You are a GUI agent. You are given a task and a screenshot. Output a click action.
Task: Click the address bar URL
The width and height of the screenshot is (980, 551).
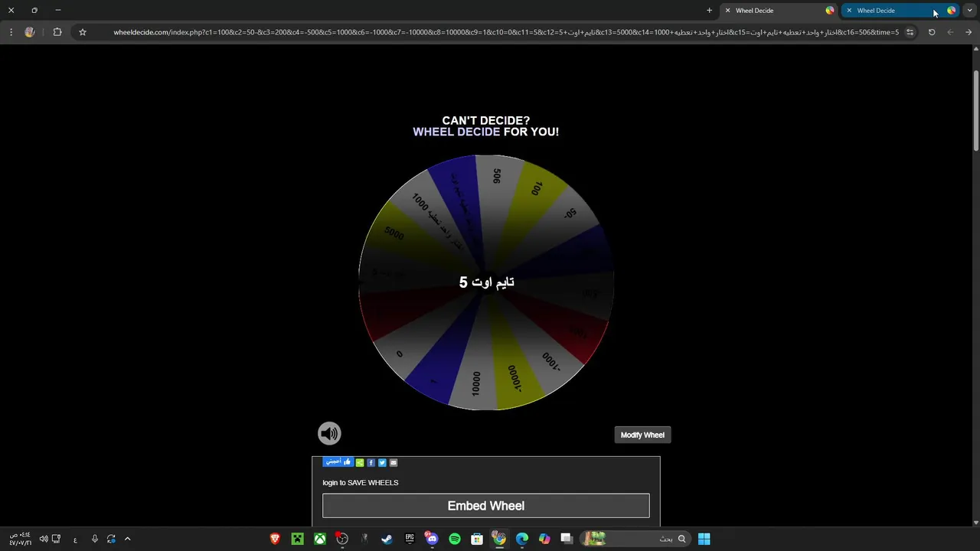tap(506, 32)
